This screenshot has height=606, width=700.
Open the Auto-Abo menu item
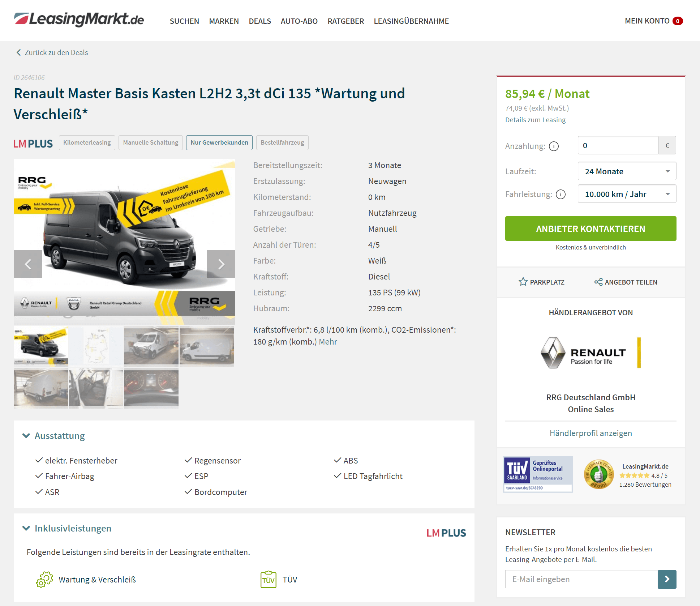[x=299, y=21]
